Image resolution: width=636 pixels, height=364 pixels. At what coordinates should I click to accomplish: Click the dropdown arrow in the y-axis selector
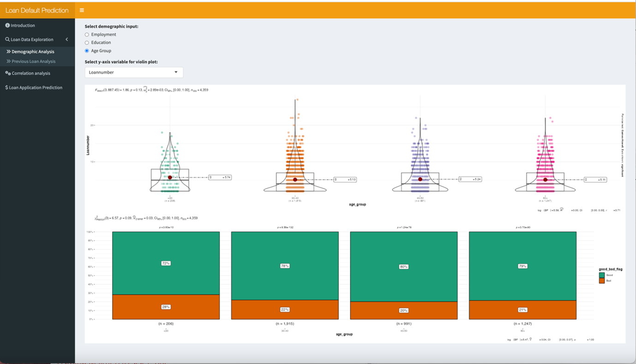pos(176,72)
